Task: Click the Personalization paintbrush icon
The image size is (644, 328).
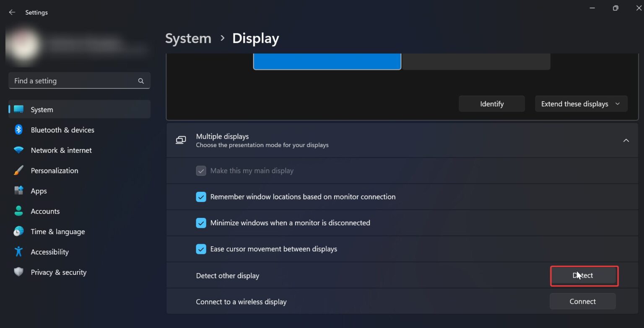Action: [18, 170]
